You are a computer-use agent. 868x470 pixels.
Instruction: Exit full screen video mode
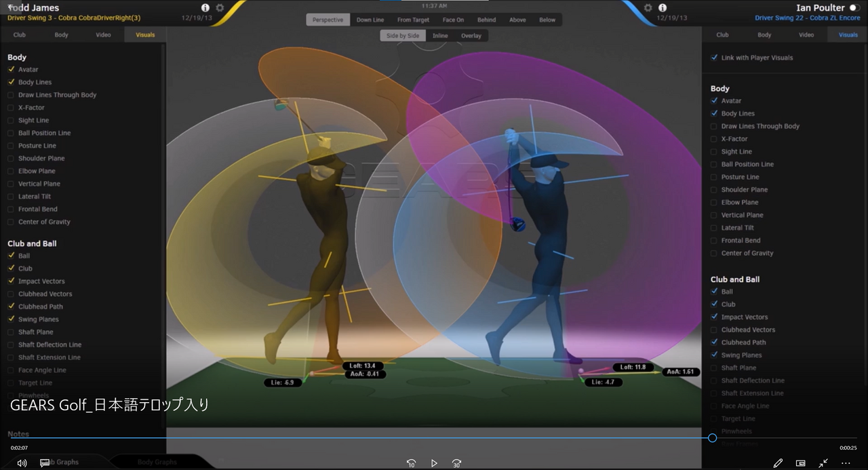coord(823,463)
